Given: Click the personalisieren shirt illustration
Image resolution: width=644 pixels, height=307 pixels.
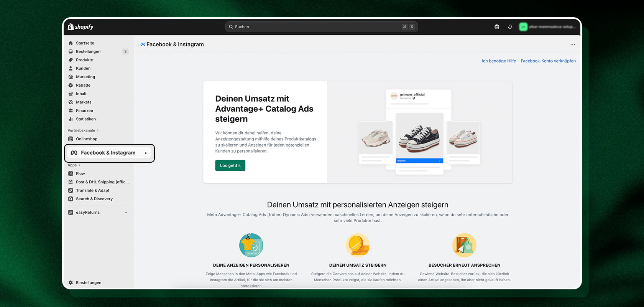Looking at the screenshot, I should tap(251, 245).
